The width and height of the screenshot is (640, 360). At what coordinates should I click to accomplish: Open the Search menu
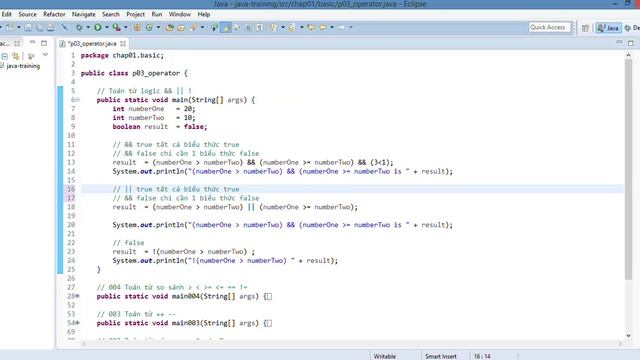(x=111, y=14)
